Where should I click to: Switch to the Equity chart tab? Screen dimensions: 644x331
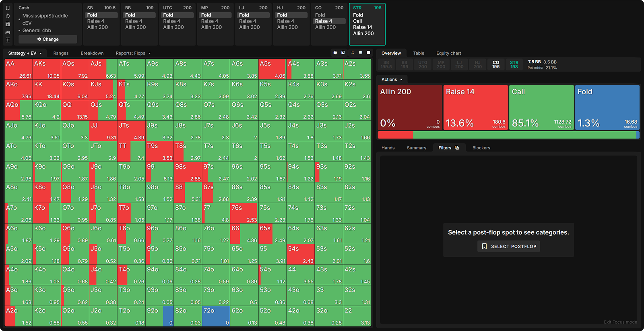[448, 53]
